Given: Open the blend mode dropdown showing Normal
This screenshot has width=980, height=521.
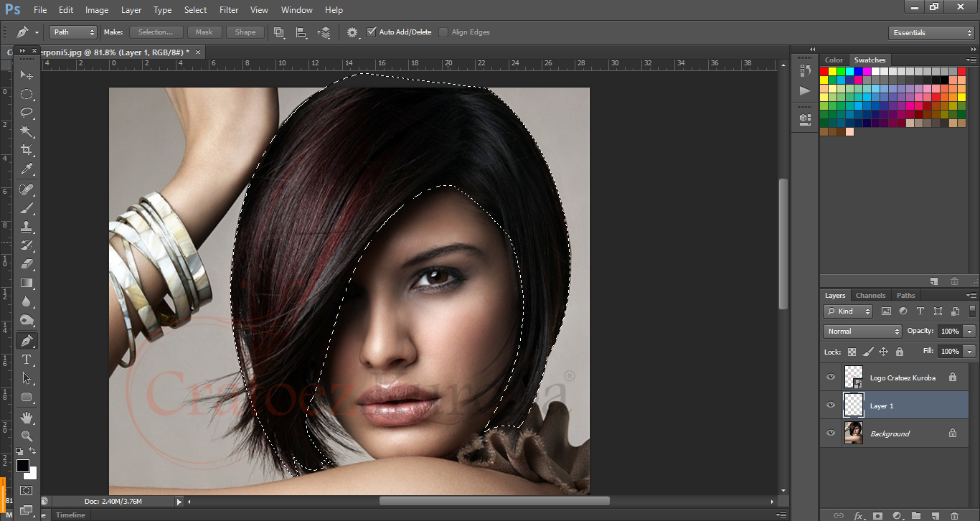Looking at the screenshot, I should (861, 331).
